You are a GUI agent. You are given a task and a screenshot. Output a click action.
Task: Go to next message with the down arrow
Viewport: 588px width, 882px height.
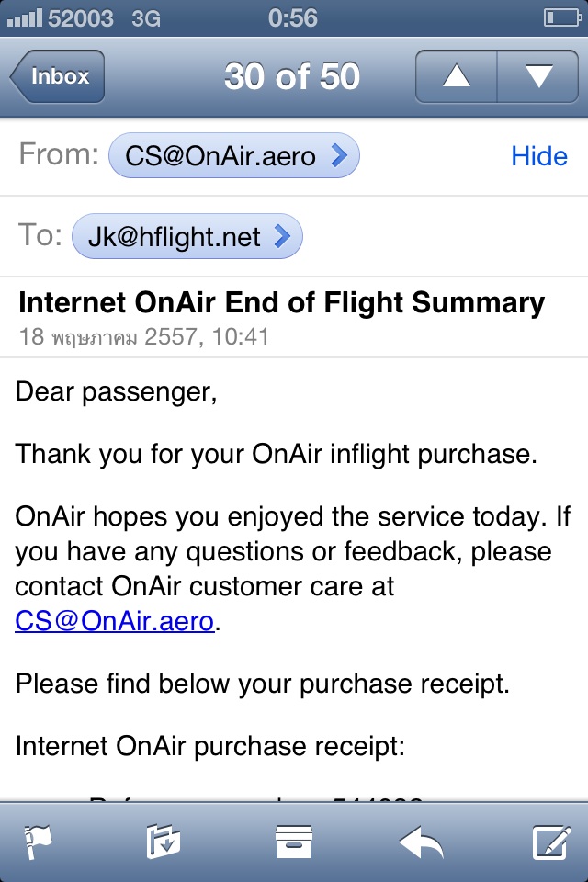[537, 76]
